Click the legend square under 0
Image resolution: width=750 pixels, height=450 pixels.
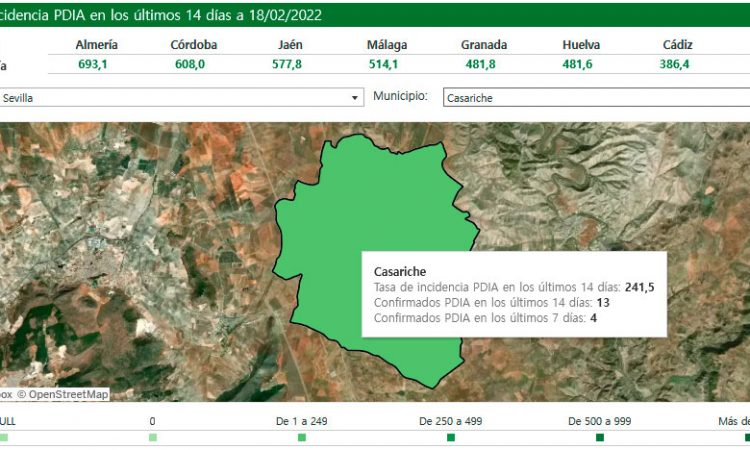[152, 437]
